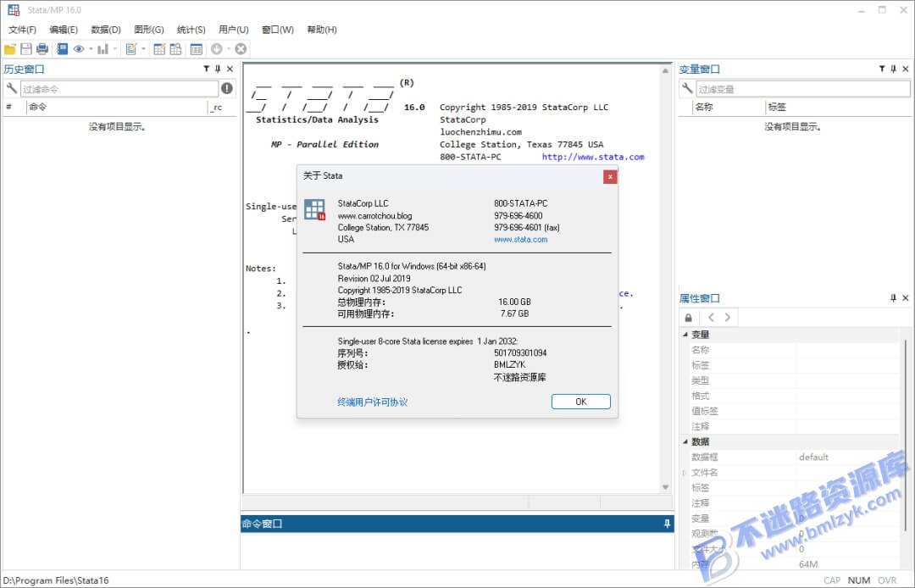
Task: Click the More down-arrow circle icon
Action: pyautogui.click(x=217, y=50)
